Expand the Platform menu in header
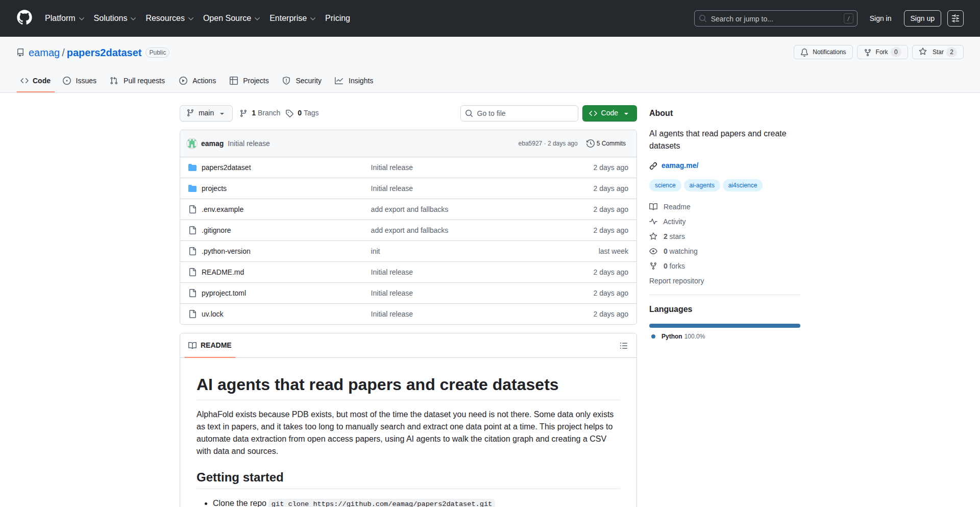980x507 pixels. 64,18
